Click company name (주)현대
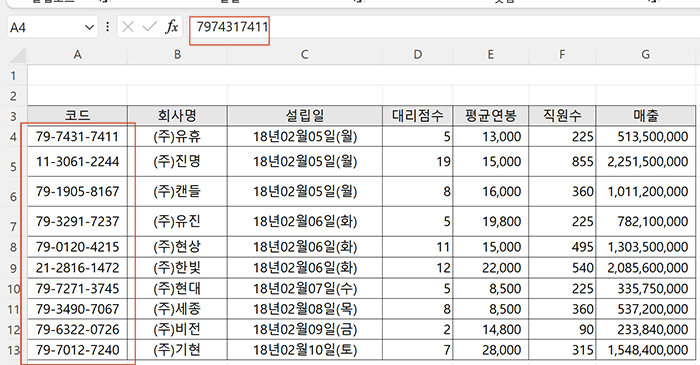The image size is (700, 365). coord(177,288)
